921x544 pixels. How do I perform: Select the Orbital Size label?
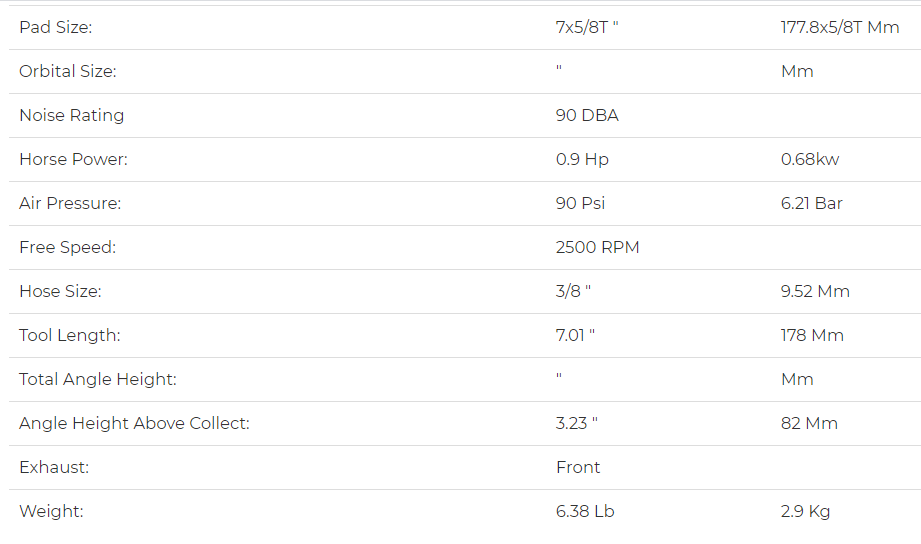coord(68,72)
